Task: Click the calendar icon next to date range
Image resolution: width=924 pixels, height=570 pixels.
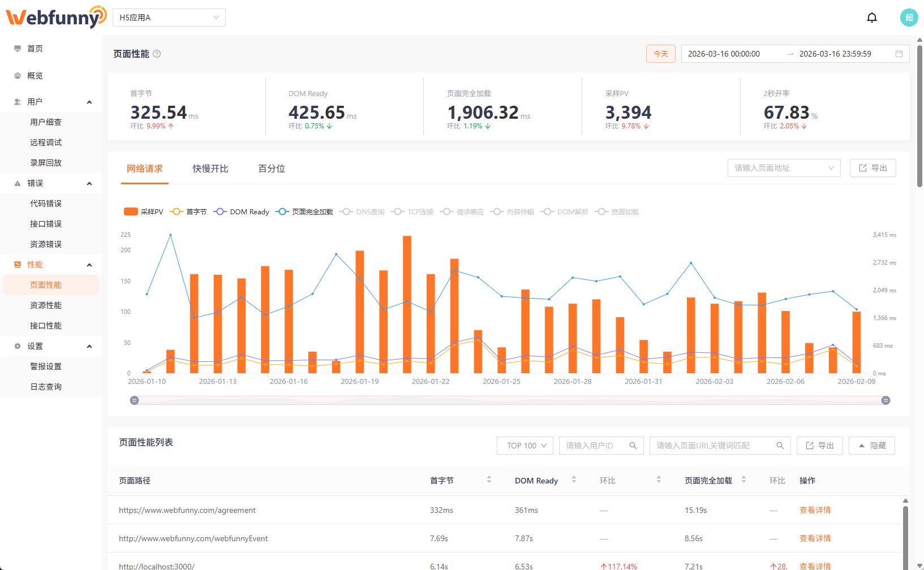Action: pyautogui.click(x=899, y=54)
